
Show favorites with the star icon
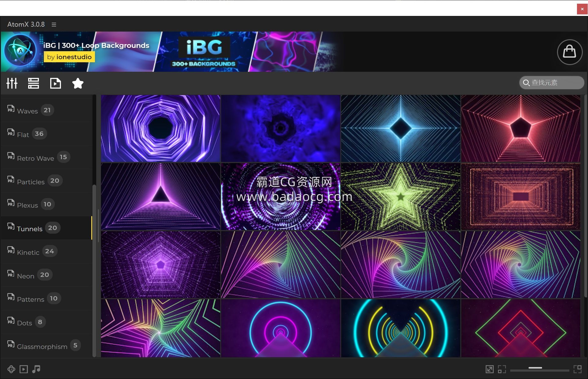pyautogui.click(x=78, y=83)
